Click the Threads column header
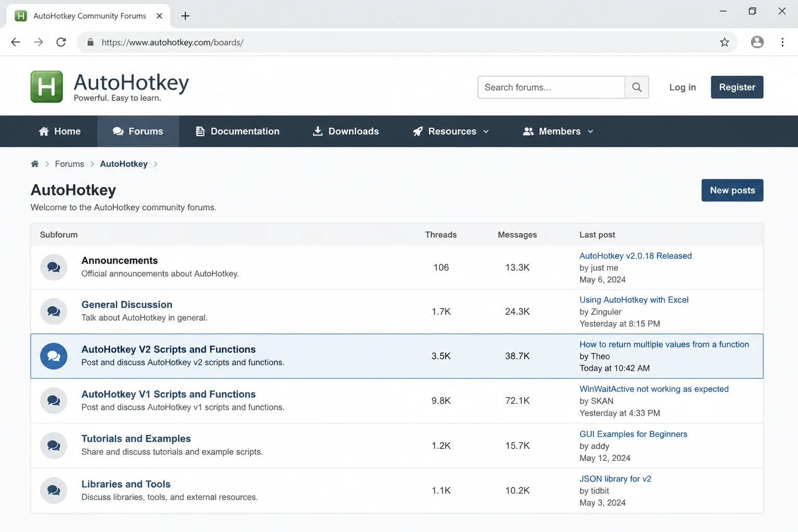The width and height of the screenshot is (798, 532). pyautogui.click(x=441, y=235)
